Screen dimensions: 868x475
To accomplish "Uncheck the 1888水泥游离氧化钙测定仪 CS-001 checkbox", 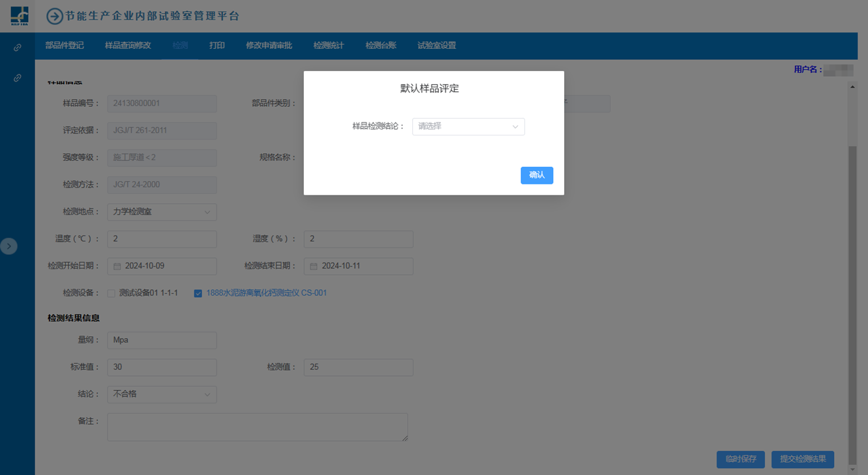I will [198, 294].
